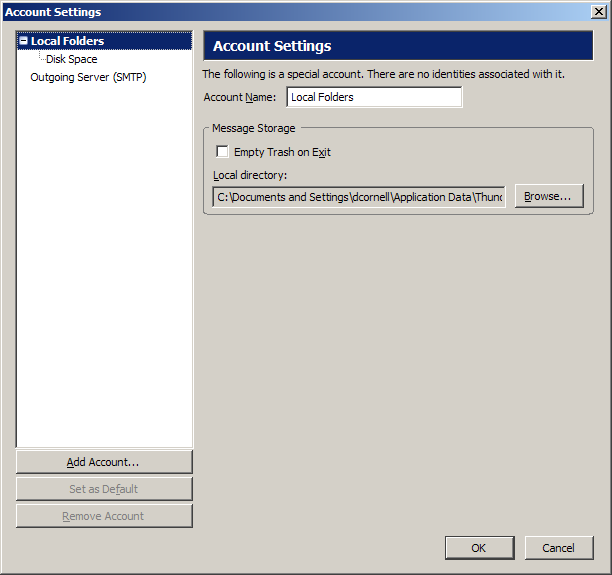Click the Account Name label
612x575 pixels.
click(x=241, y=97)
